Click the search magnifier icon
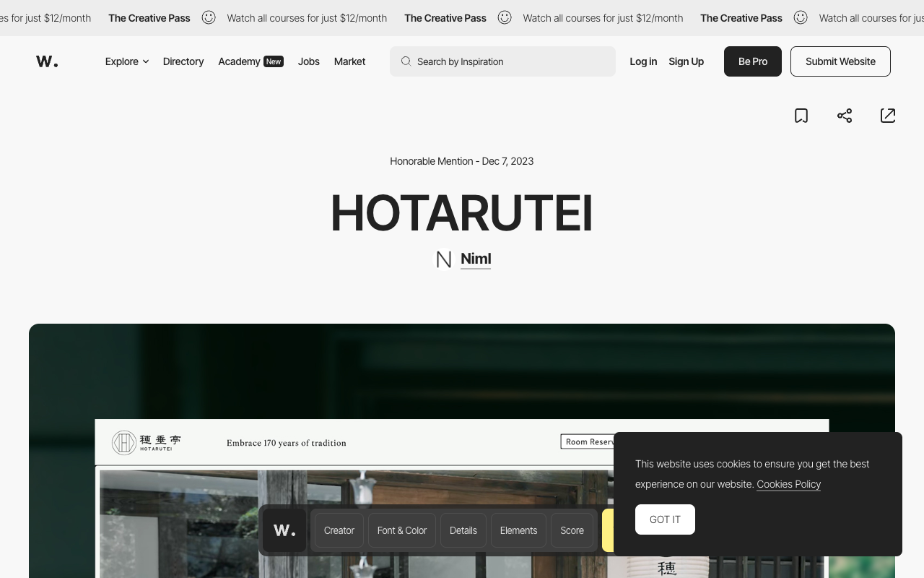924x578 pixels. coord(406,61)
